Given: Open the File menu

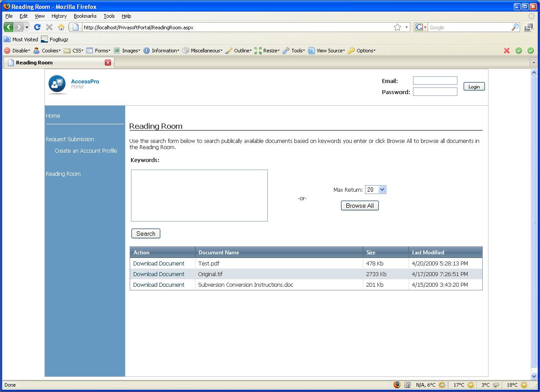Looking at the screenshot, I should (x=9, y=16).
